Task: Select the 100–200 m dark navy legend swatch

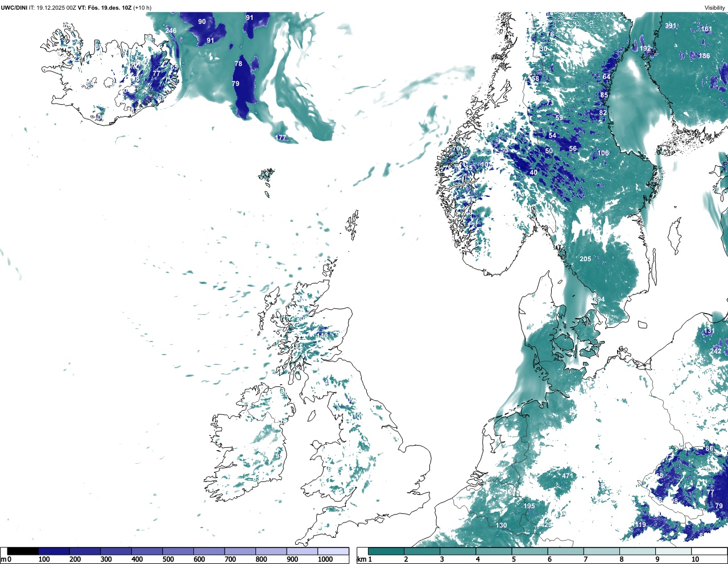Action: (54, 551)
